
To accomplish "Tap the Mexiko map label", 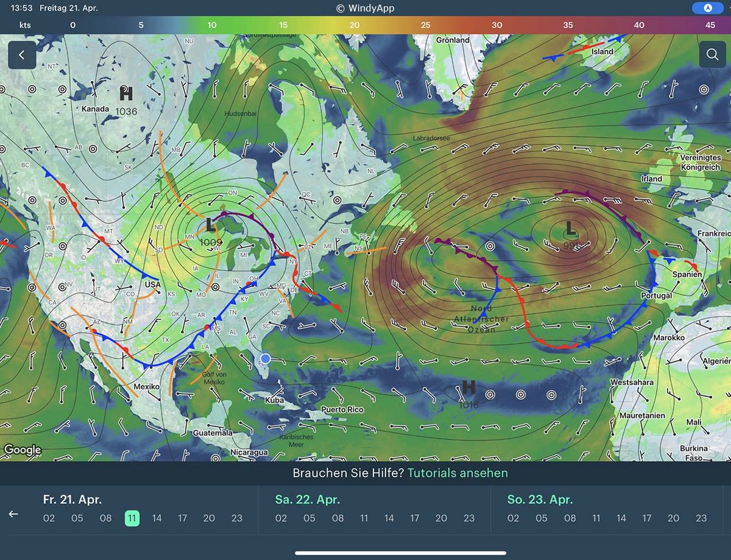I will click(146, 386).
